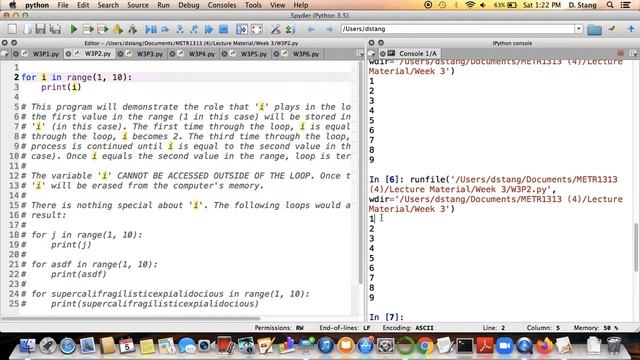Toggle fullscreen mode icon
This screenshot has height=360, width=640.
[x=257, y=29]
